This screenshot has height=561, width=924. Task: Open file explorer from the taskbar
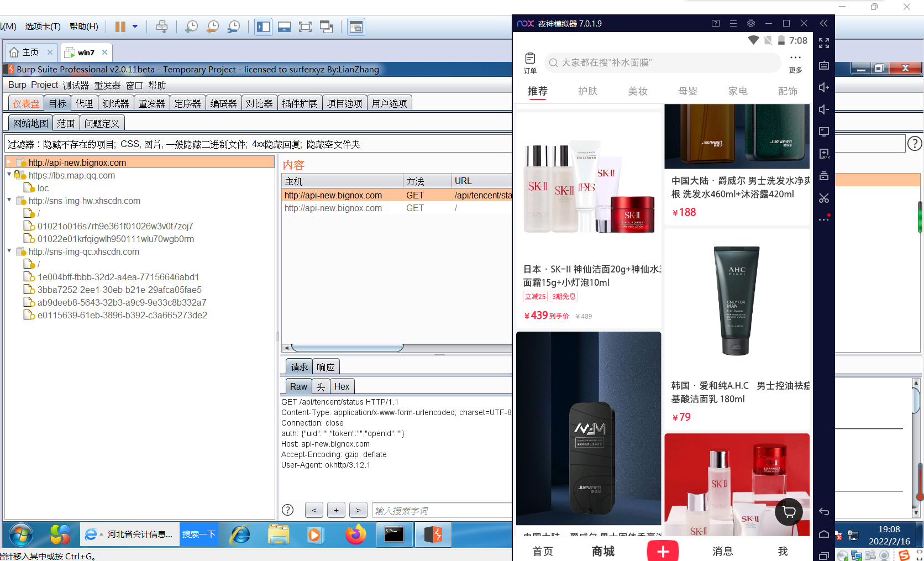coord(279,534)
